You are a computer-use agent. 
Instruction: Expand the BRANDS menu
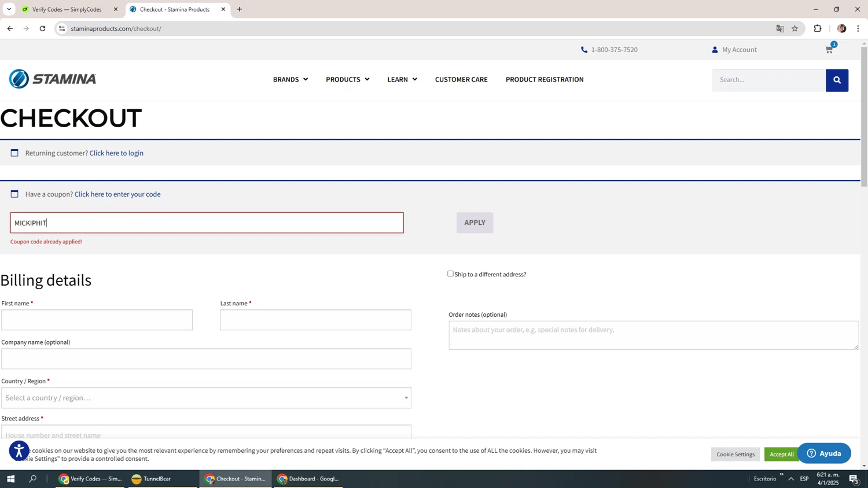(x=290, y=79)
